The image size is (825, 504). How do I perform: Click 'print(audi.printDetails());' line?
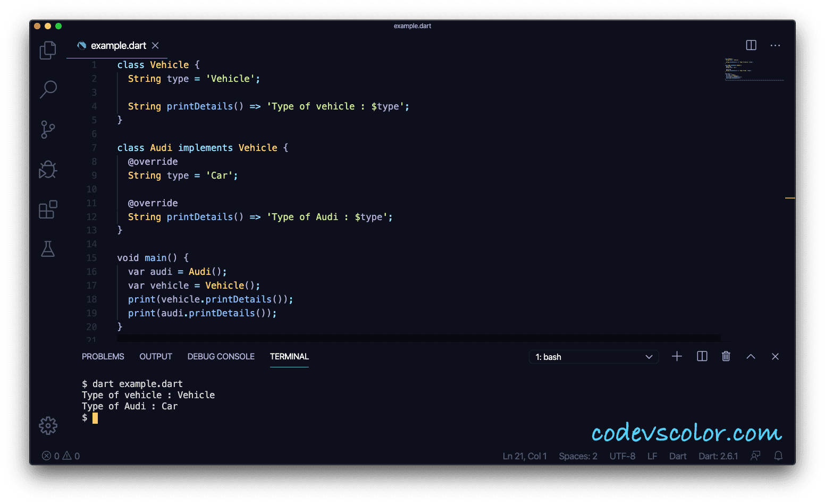(x=203, y=313)
